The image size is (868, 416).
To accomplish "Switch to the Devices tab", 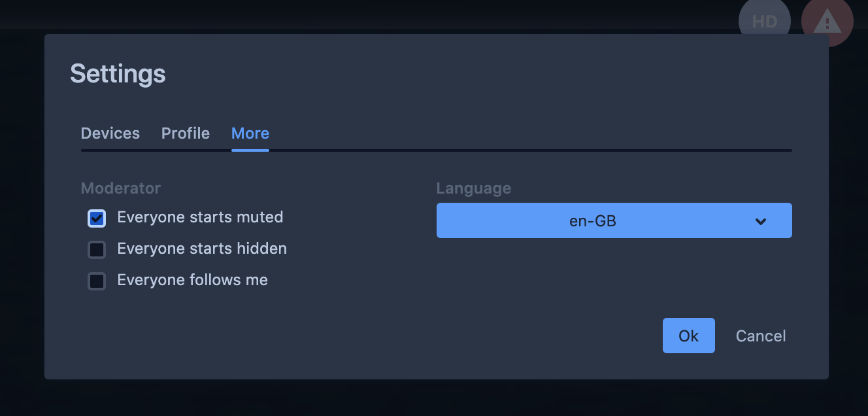I will click(x=110, y=133).
